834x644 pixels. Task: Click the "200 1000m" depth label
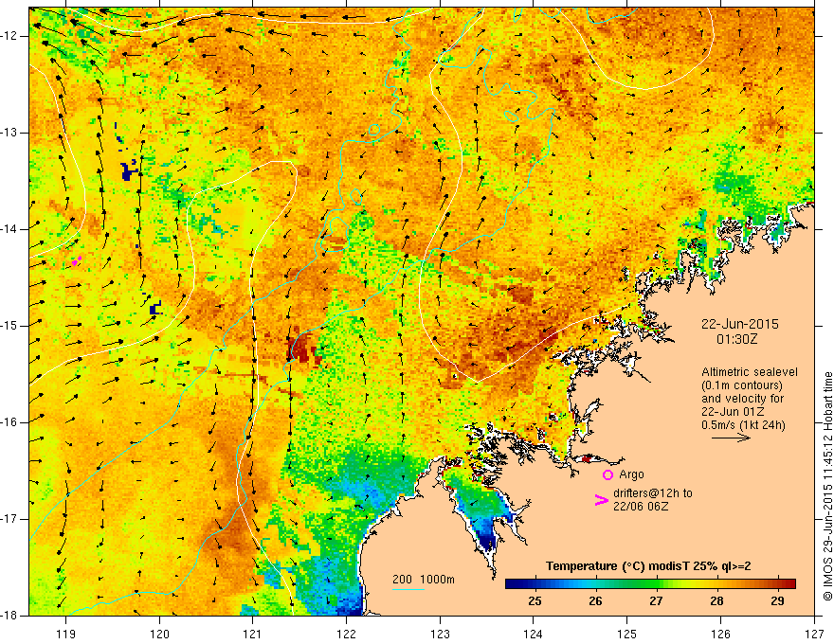pos(424,580)
